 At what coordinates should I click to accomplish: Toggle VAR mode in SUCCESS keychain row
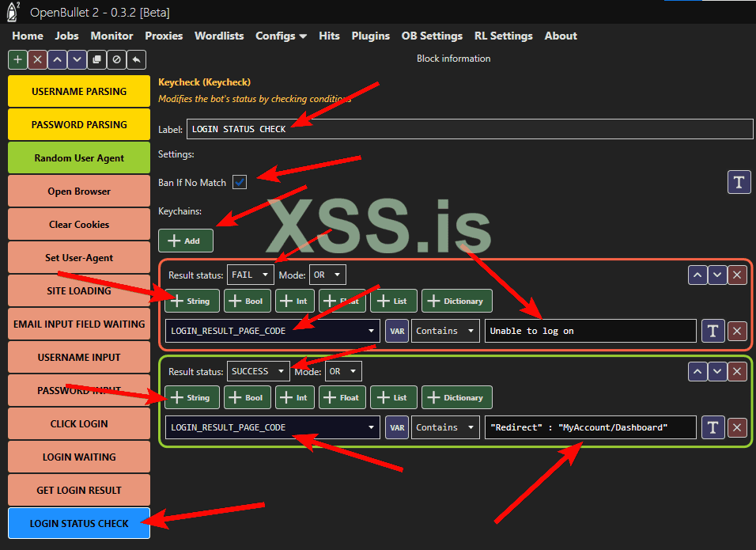point(397,427)
